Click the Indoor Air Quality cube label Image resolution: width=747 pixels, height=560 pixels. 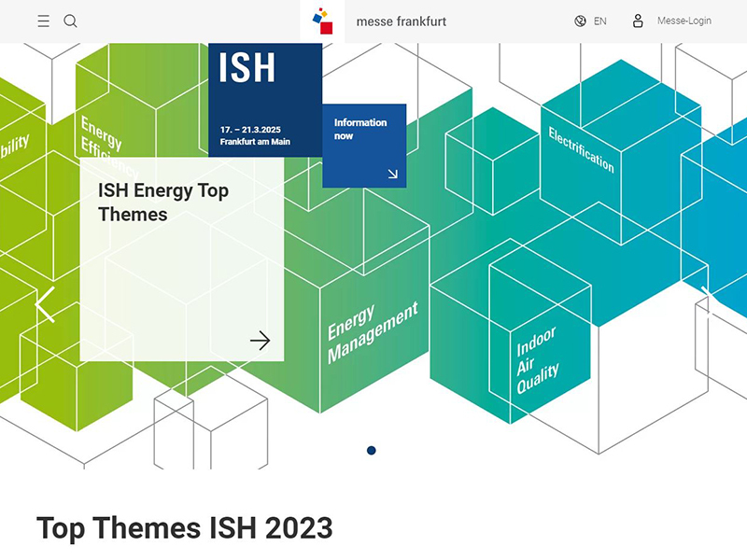(538, 360)
